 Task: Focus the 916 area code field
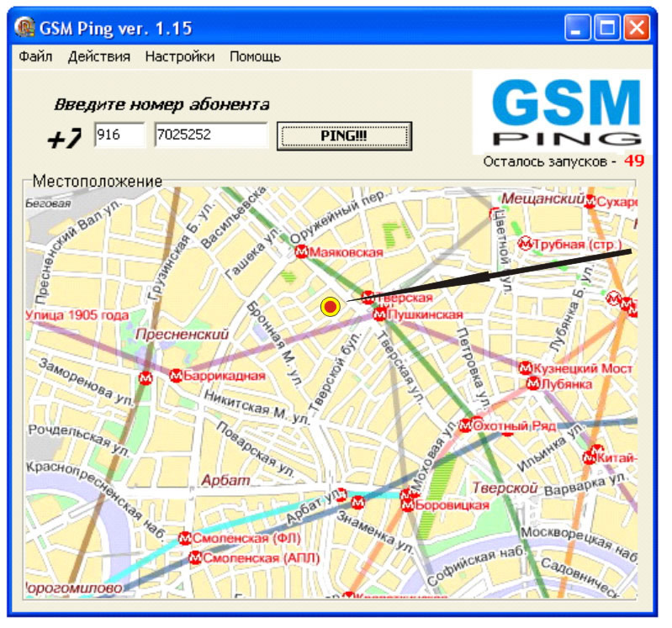119,135
